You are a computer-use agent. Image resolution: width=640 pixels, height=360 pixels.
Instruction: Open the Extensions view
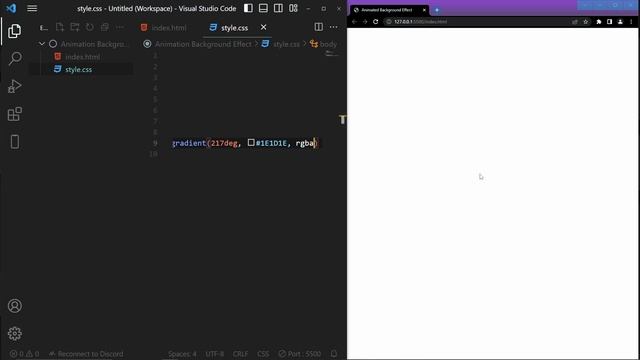coord(14,114)
